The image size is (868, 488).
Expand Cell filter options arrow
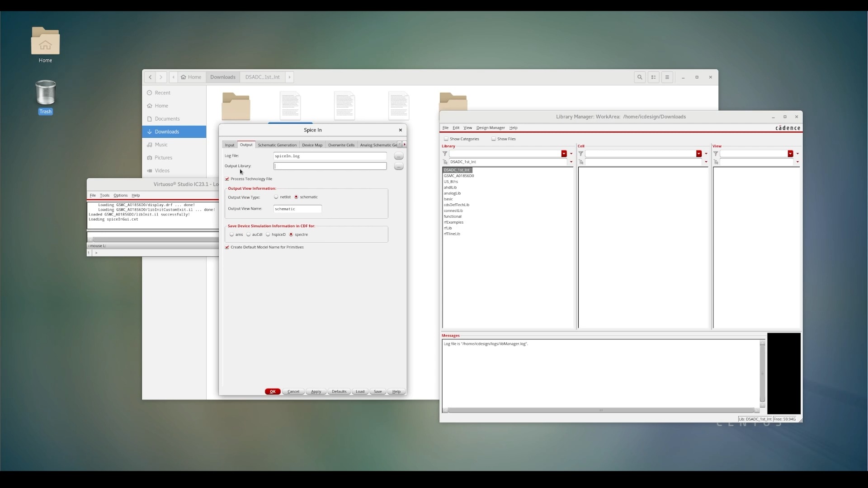click(706, 154)
